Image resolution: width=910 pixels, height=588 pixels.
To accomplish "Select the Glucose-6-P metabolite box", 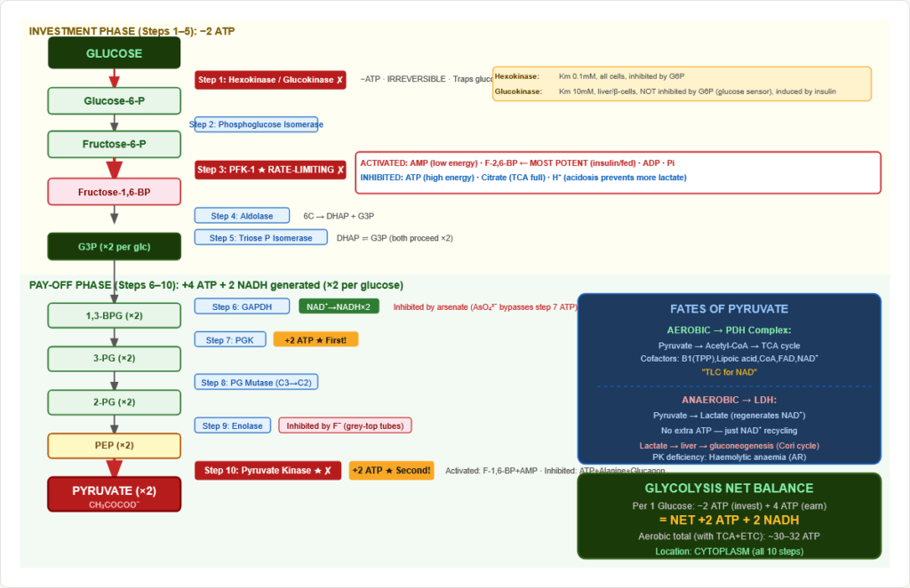I will tap(114, 101).
